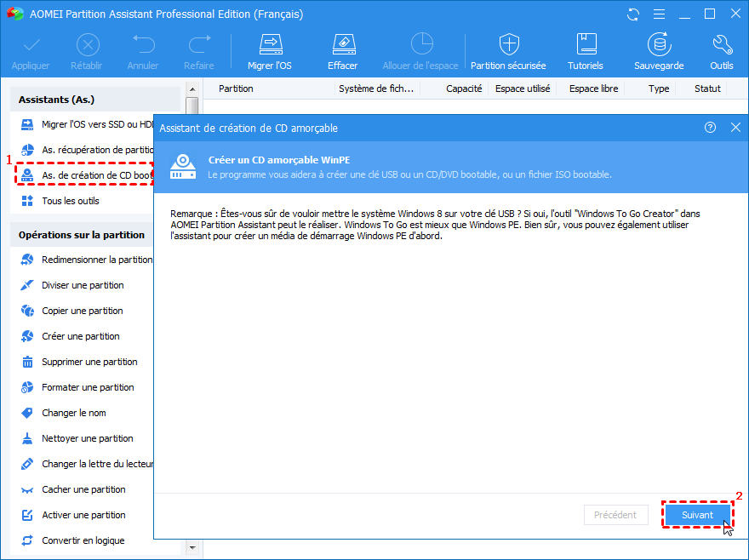Screen dimensions: 749x560
Task: Click Opérations sur la partition header
Action: click(82, 235)
